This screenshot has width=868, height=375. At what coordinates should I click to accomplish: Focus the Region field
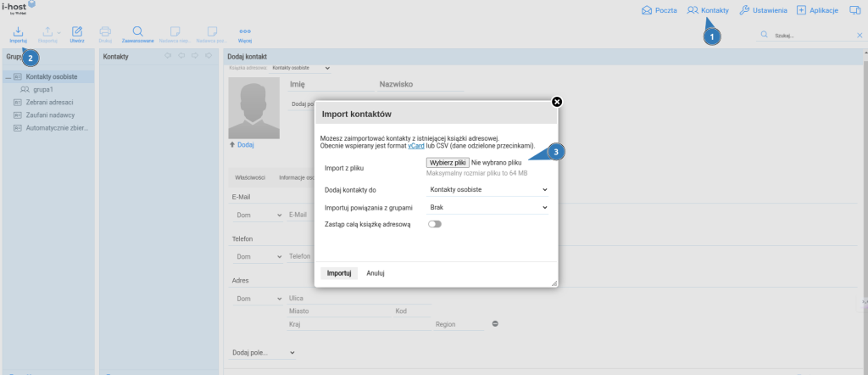coord(459,324)
